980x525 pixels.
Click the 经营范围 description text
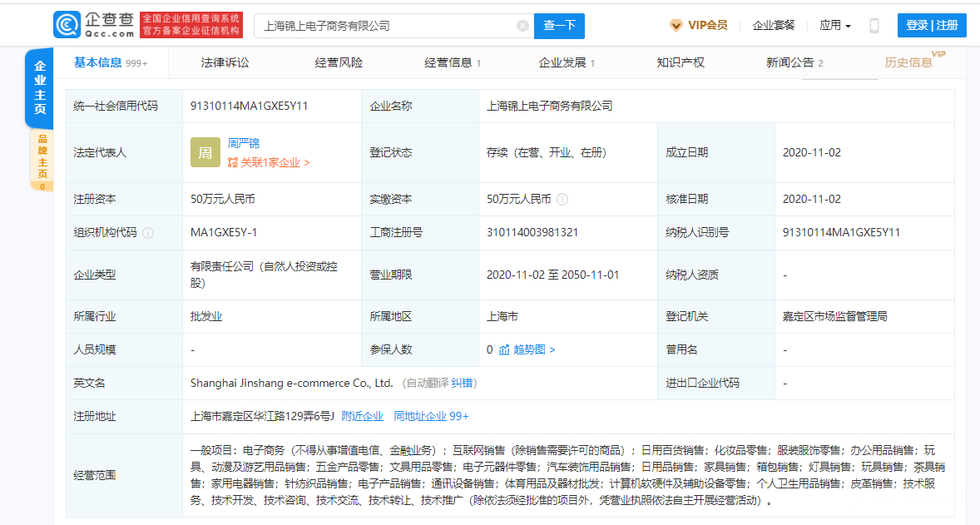[567, 475]
